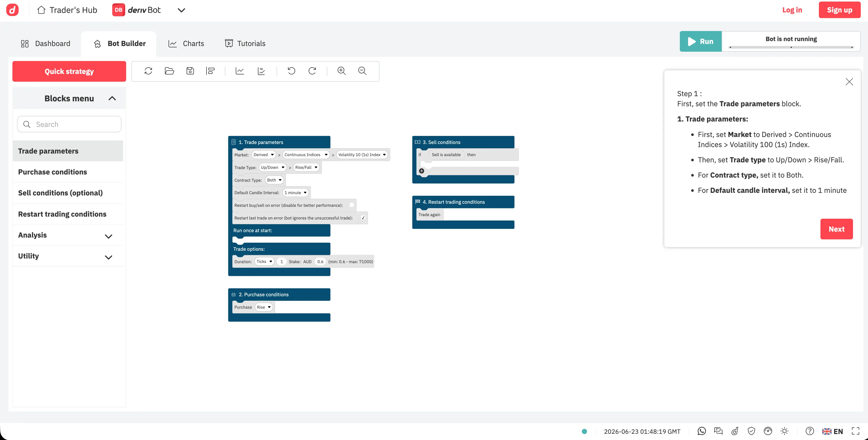Click the bot running progress bar
The height and width of the screenshot is (440, 868).
pyautogui.click(x=791, y=47)
